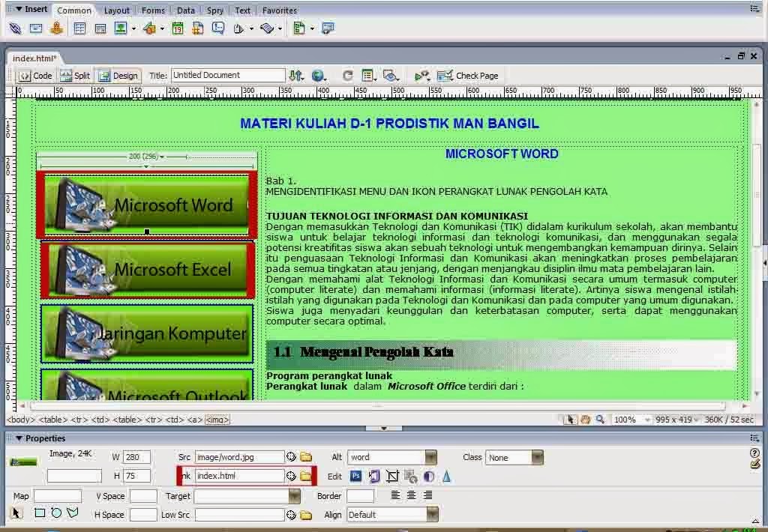This screenshot has width=768, height=532.
Task: Insert a server-side include
Action: (198, 28)
